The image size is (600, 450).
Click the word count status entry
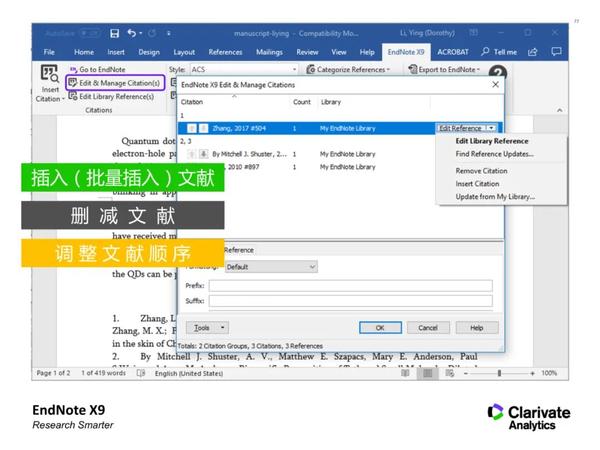pyautogui.click(x=103, y=373)
